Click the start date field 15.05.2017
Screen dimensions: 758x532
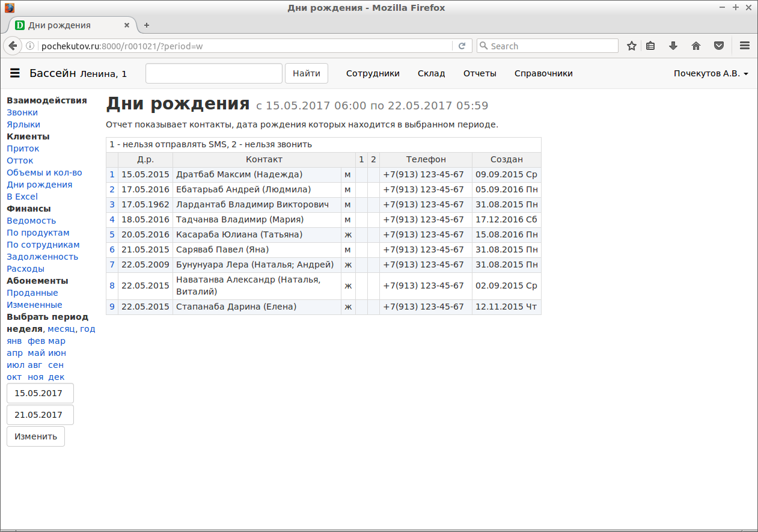[40, 393]
